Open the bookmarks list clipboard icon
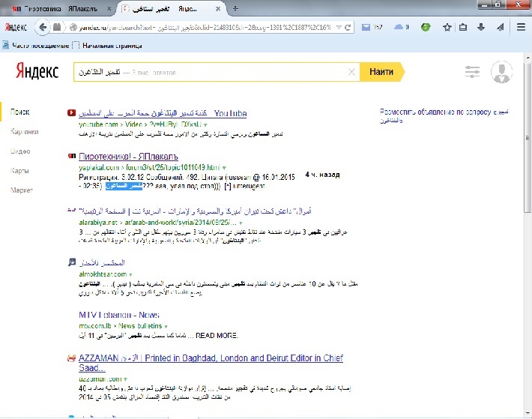532x419 pixels. point(463,27)
